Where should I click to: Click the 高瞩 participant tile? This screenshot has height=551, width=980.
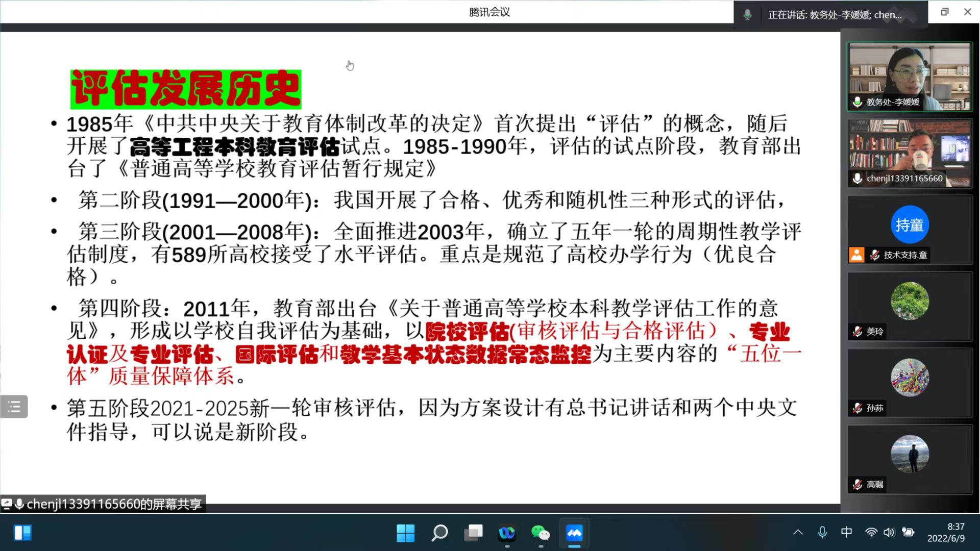910,459
